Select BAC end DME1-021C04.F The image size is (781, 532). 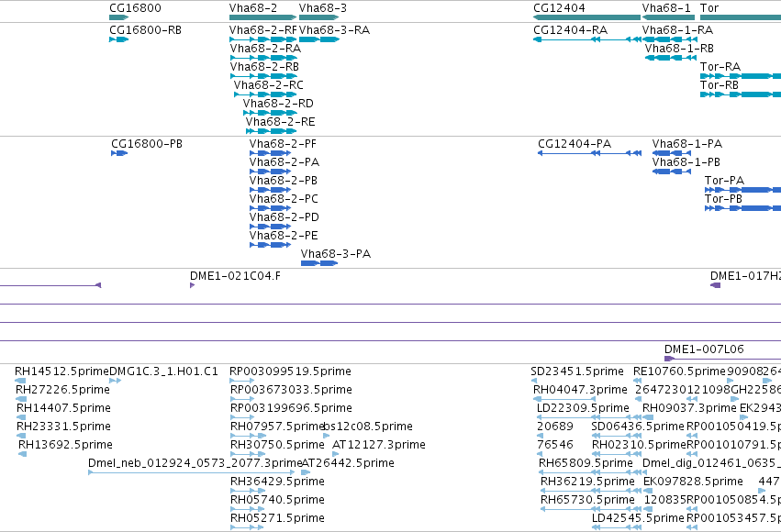tap(235, 276)
